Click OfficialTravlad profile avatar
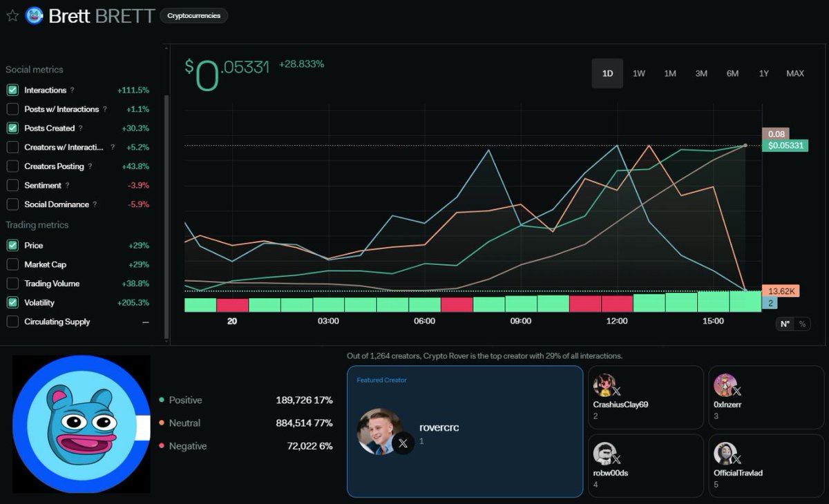 click(x=725, y=453)
